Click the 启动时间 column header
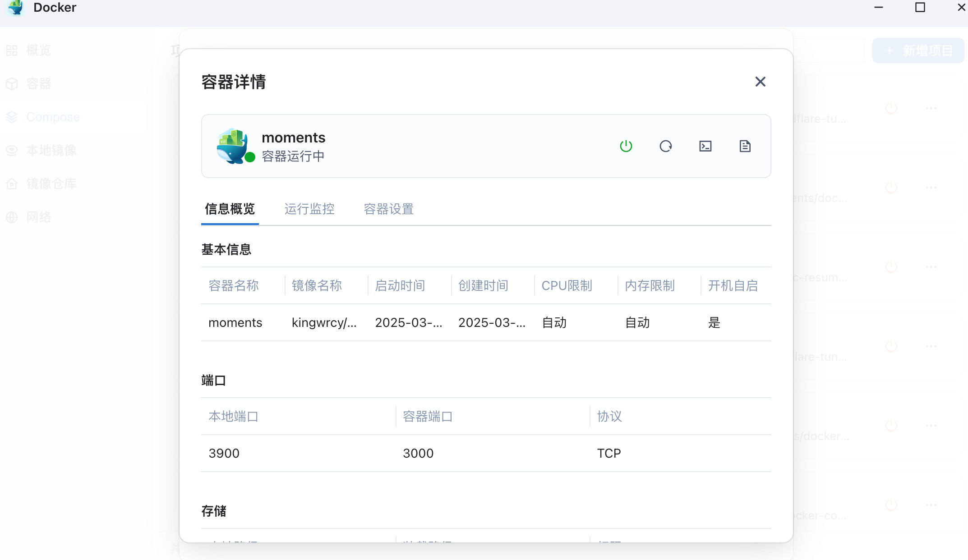Image resolution: width=968 pixels, height=560 pixels. click(400, 285)
